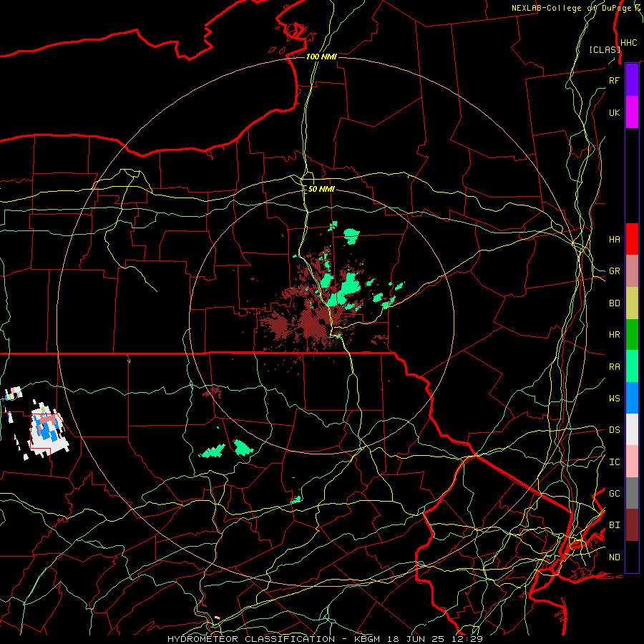Click the 50 NMI range ring label

[321, 189]
